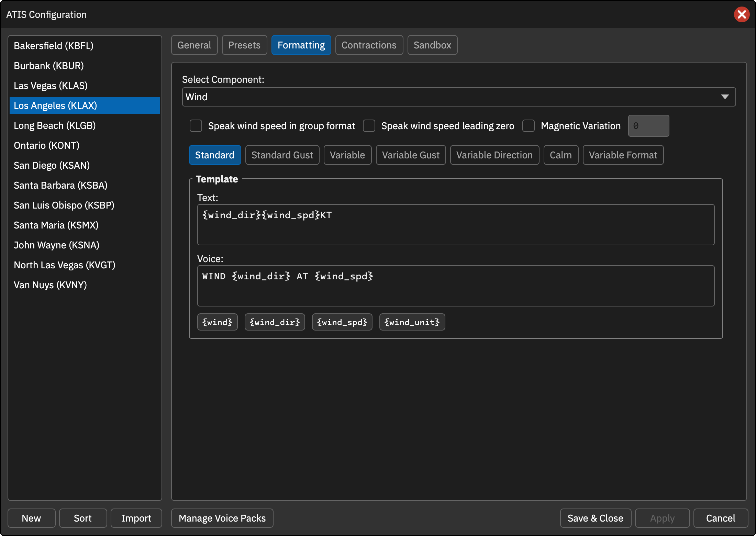
Task: Go to the Contractions tab
Action: pyautogui.click(x=369, y=45)
